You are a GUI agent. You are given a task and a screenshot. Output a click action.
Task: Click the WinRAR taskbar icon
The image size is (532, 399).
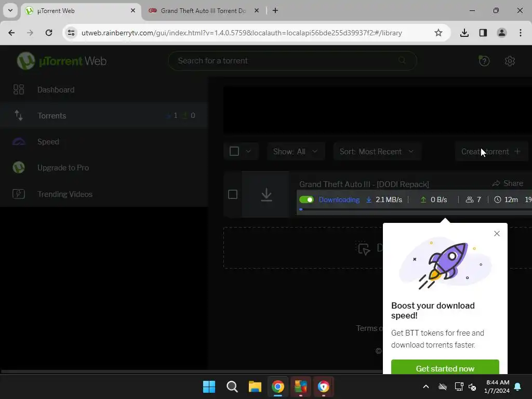301,387
